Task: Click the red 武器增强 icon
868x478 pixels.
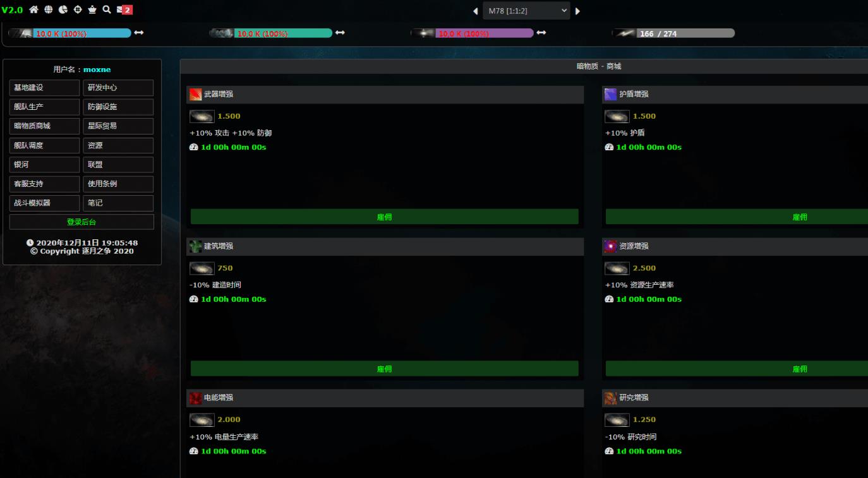Action: [195, 95]
